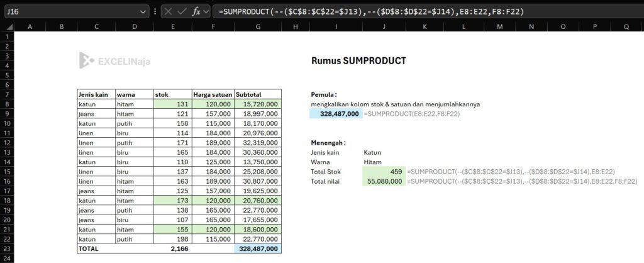The width and height of the screenshot is (644, 263).
Task: Click the =SUMPRODUCT(E8:E22,F8:F22) formula text
Action: click(411, 114)
